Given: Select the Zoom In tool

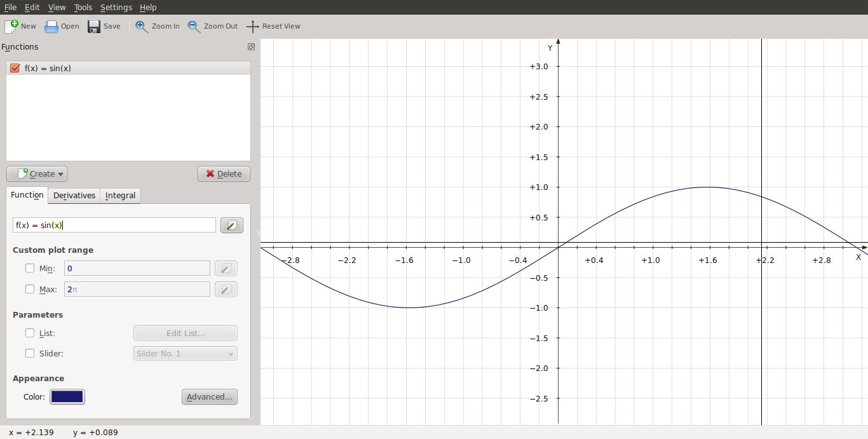Looking at the screenshot, I should tap(142, 26).
